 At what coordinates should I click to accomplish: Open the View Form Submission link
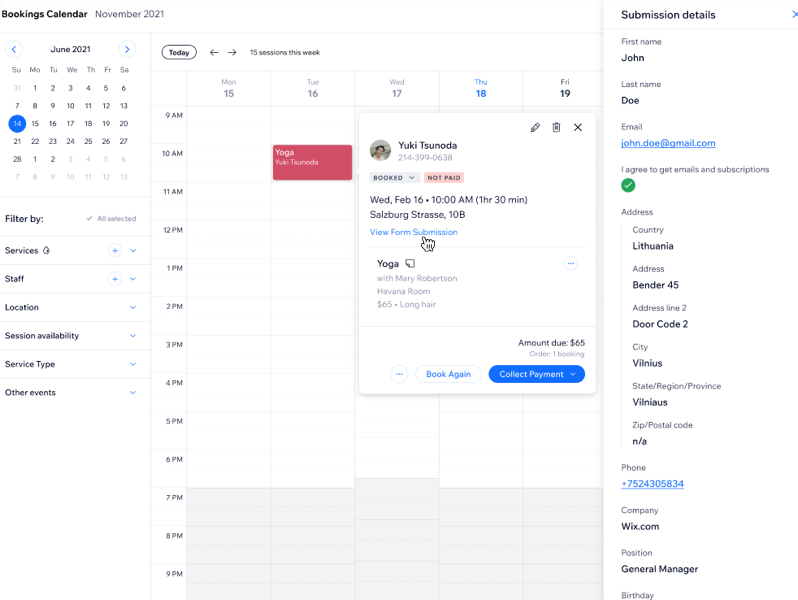tap(413, 232)
